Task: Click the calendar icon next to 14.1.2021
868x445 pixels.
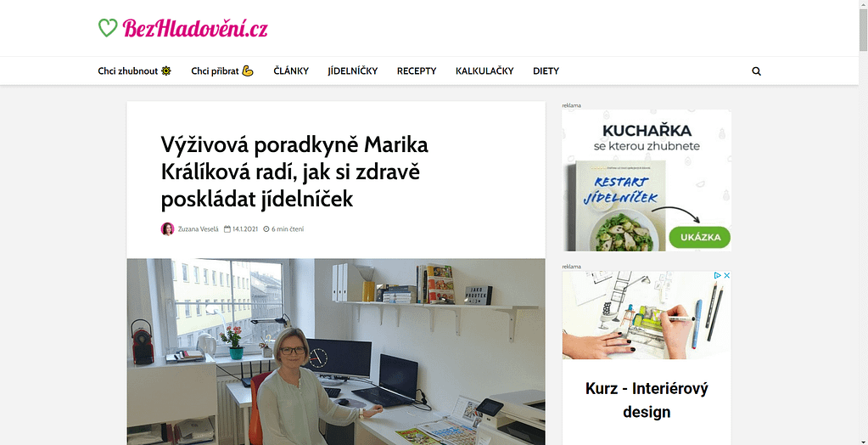Action: [227, 229]
